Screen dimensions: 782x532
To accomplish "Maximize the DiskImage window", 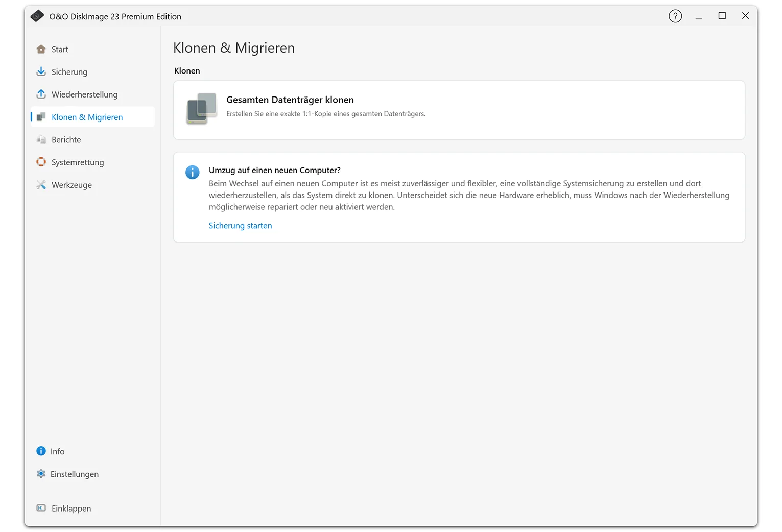I will click(x=722, y=16).
